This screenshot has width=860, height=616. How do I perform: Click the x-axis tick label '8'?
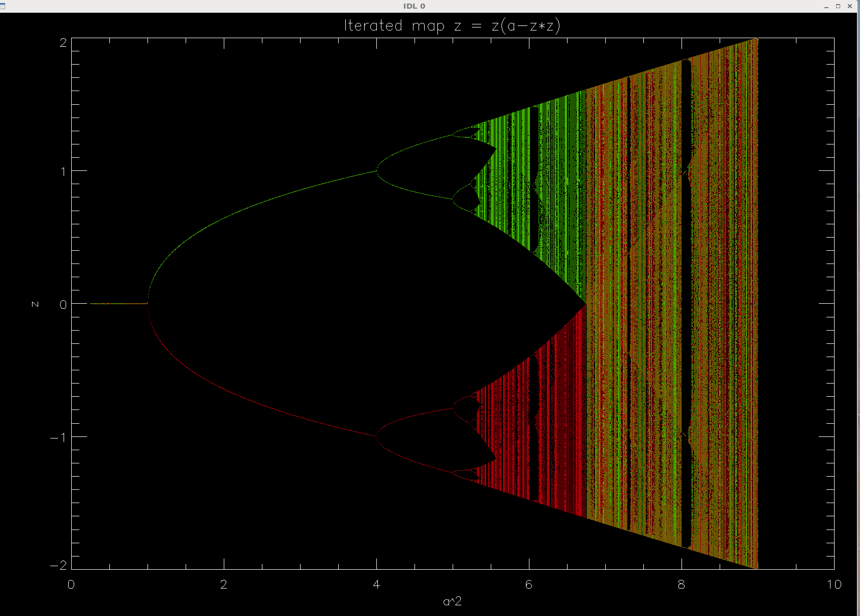click(681, 584)
